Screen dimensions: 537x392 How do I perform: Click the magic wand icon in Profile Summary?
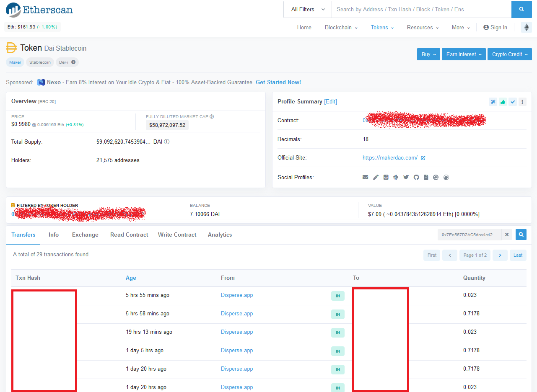click(493, 102)
